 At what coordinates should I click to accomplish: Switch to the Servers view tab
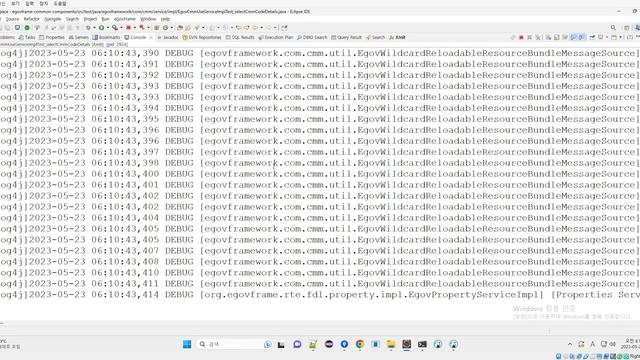78,37
